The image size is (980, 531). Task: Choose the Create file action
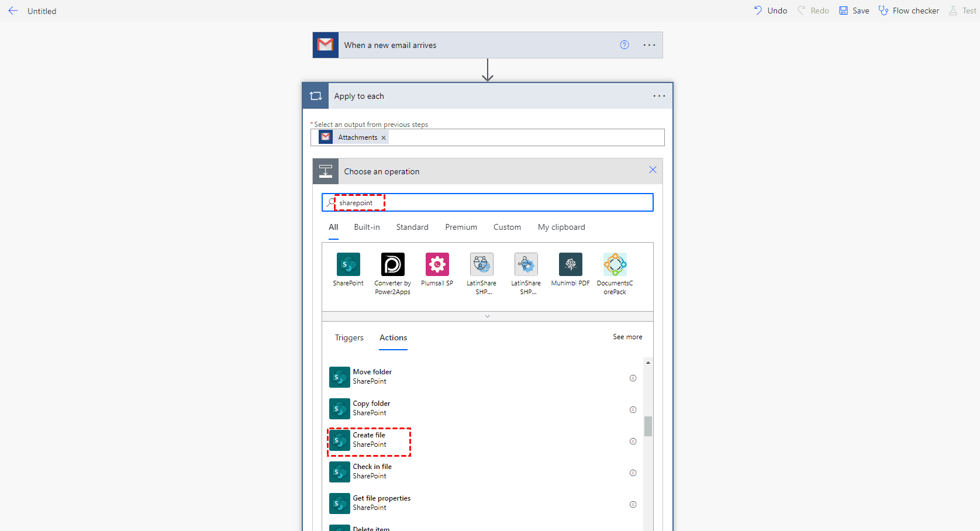(483, 440)
